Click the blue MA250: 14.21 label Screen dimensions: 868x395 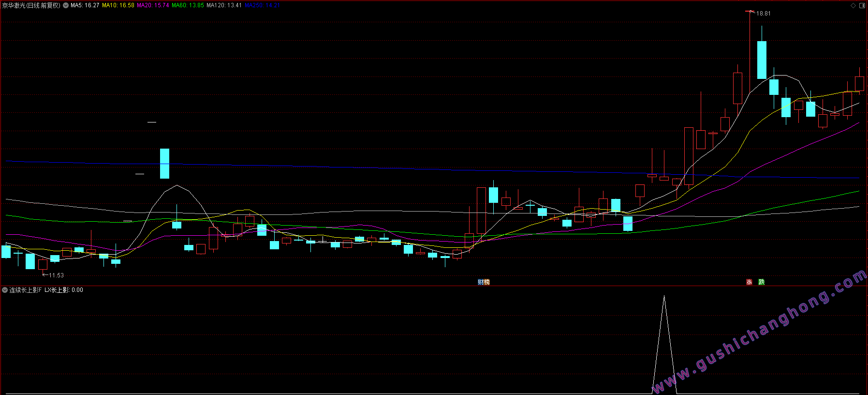[263, 6]
